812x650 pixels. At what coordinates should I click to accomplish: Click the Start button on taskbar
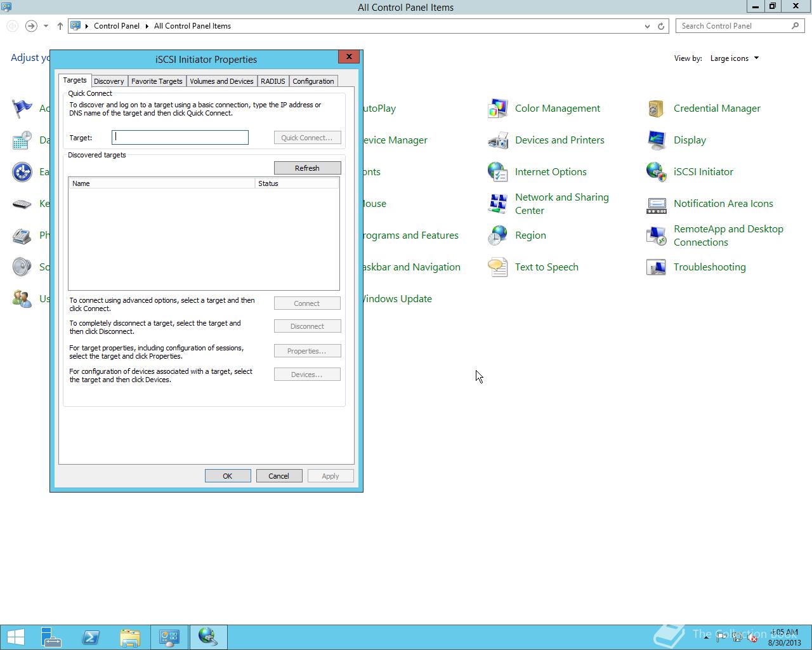[x=15, y=637]
